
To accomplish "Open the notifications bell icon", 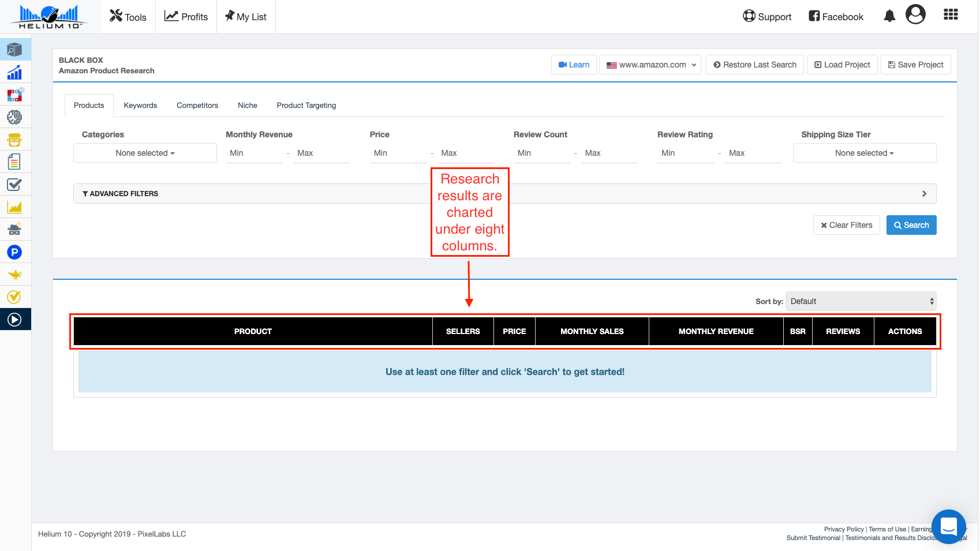I will point(889,16).
